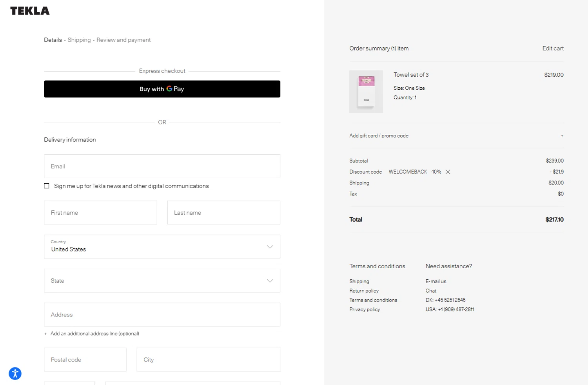Click the DK phone number
The width and height of the screenshot is (588, 385).
pos(446,300)
